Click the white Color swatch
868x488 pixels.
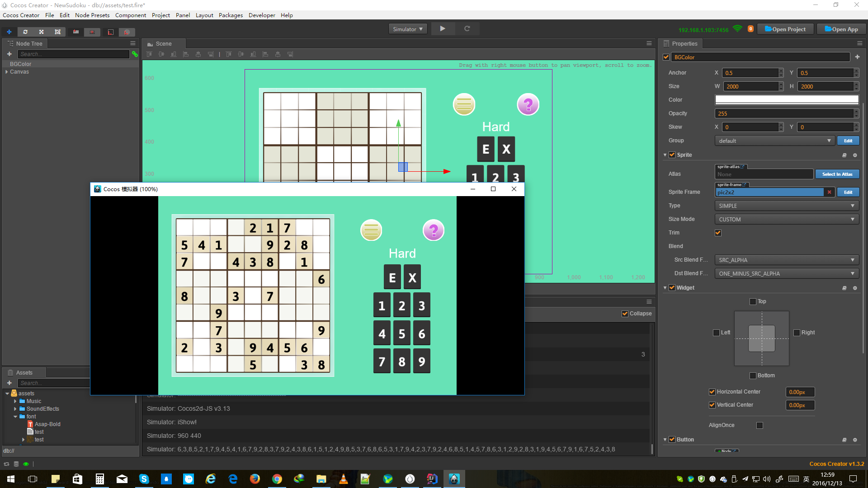(786, 100)
